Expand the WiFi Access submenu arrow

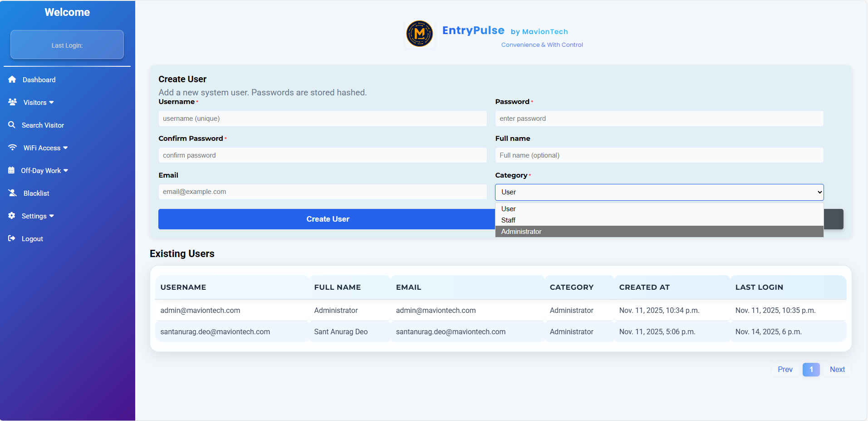click(x=65, y=148)
